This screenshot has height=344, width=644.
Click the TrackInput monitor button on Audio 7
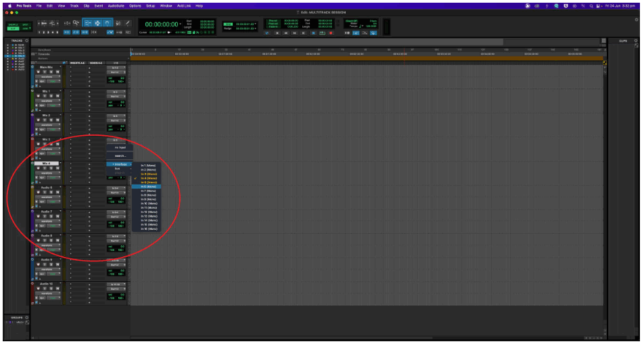pyautogui.click(x=45, y=216)
